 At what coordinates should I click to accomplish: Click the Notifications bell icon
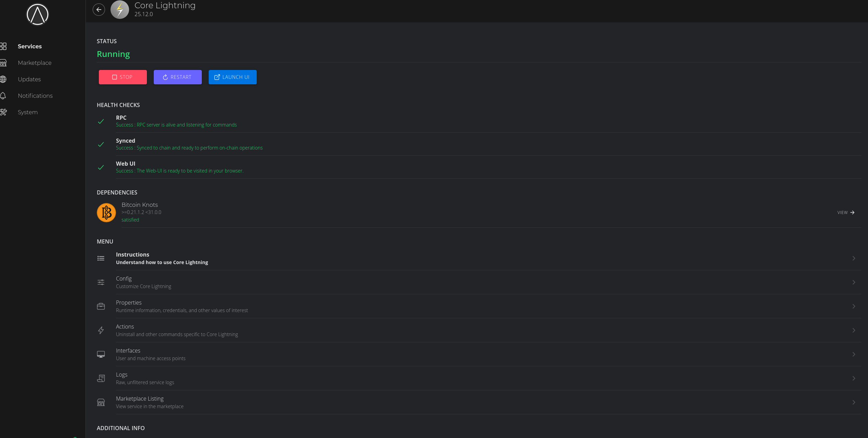click(3, 96)
